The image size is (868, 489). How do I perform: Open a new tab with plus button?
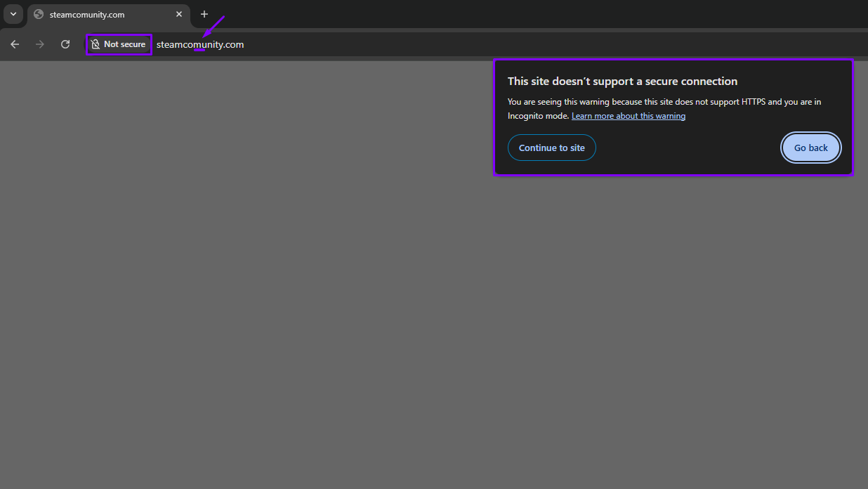pos(204,14)
